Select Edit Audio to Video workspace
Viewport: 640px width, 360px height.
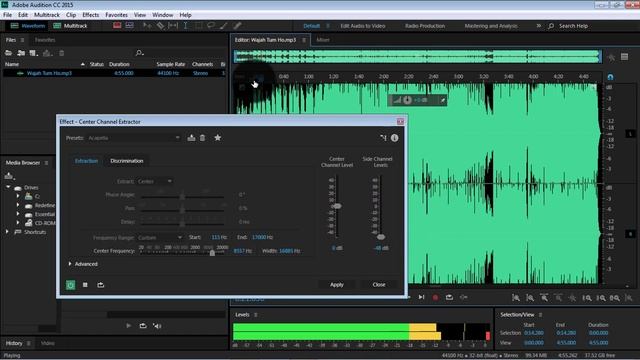(363, 26)
